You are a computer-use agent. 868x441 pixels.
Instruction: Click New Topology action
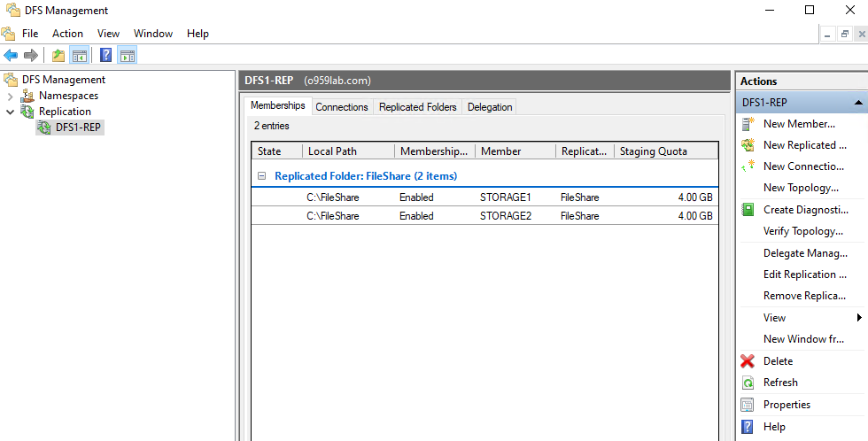pos(801,188)
